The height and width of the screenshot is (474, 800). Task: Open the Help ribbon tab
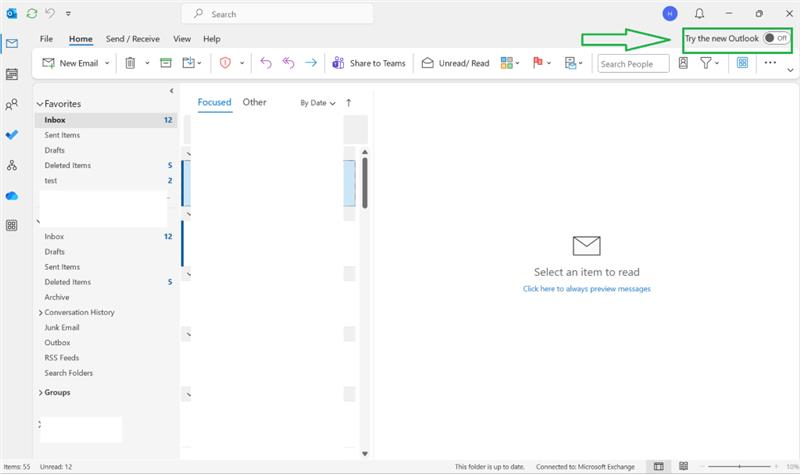[x=212, y=39]
